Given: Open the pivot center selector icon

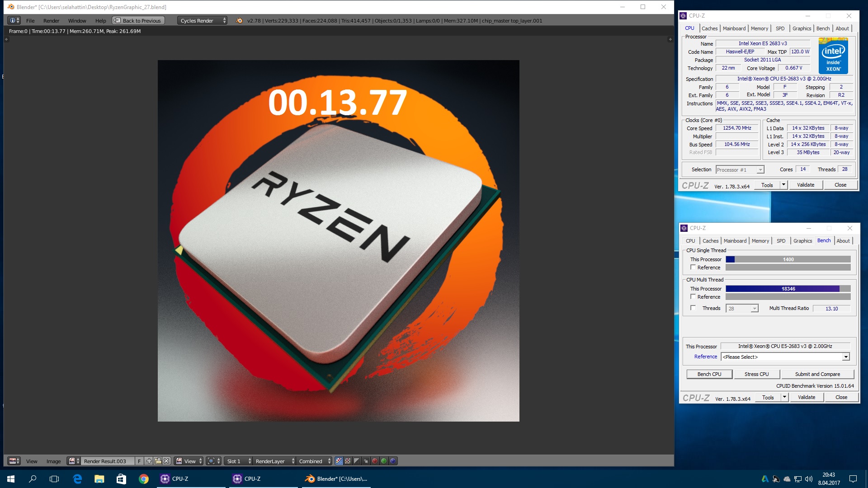Looking at the screenshot, I should tap(213, 461).
